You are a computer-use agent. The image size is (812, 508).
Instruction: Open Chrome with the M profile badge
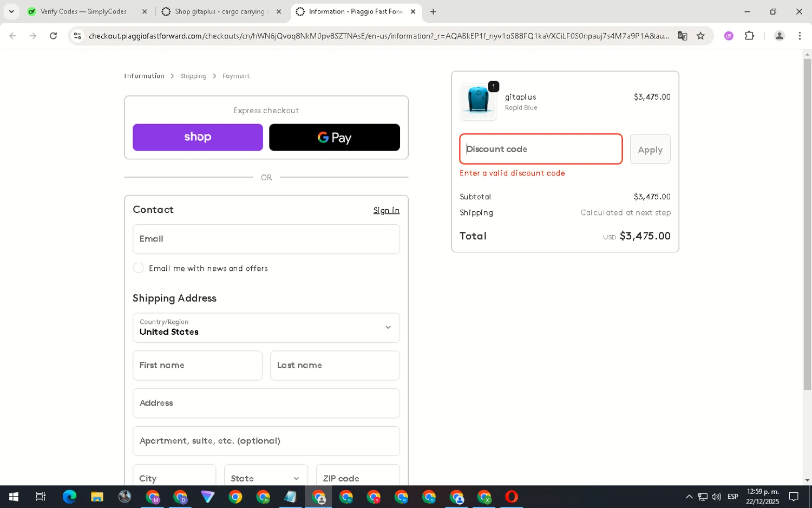153,497
